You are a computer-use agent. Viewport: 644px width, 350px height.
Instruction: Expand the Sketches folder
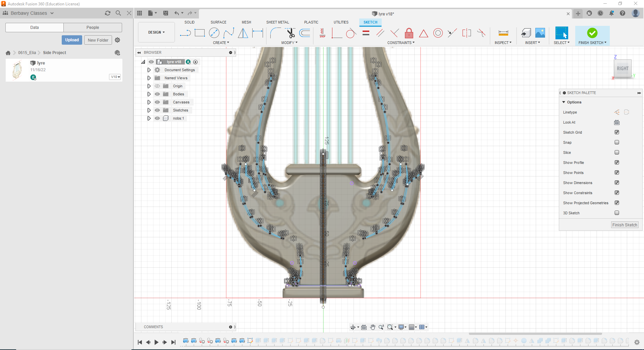point(149,110)
